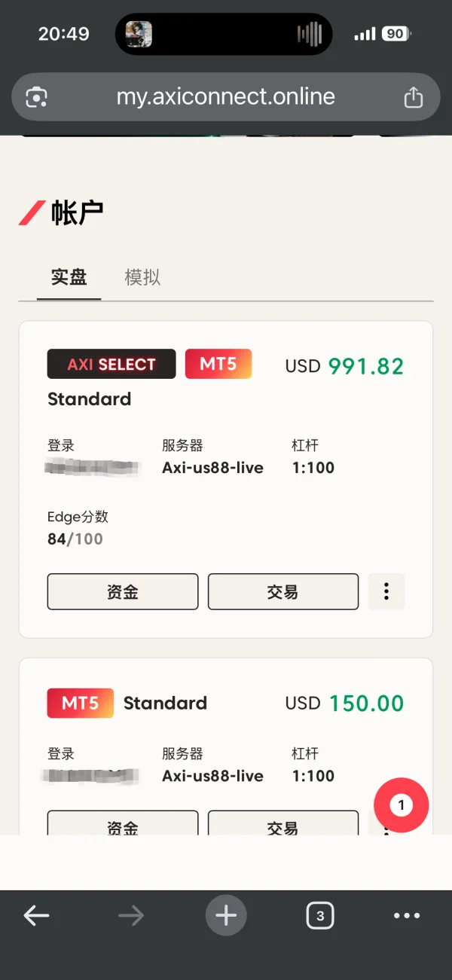Open a new tab with plus button
Screen dimensions: 452x980
point(226,915)
